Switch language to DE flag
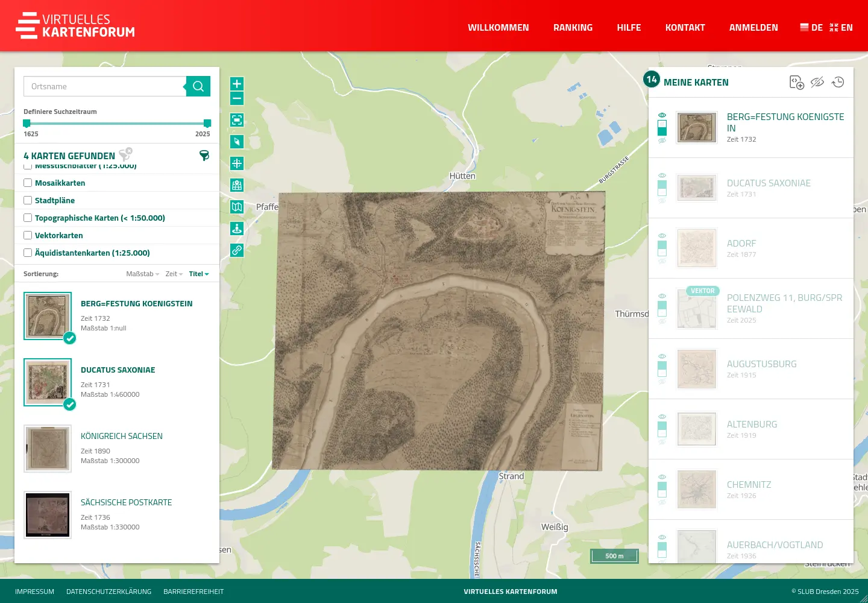 811,27
